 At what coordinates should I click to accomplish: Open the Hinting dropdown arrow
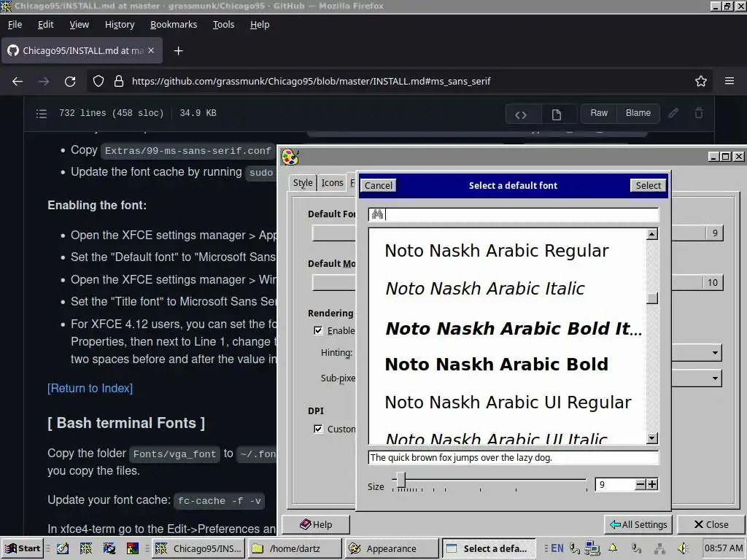coord(715,353)
